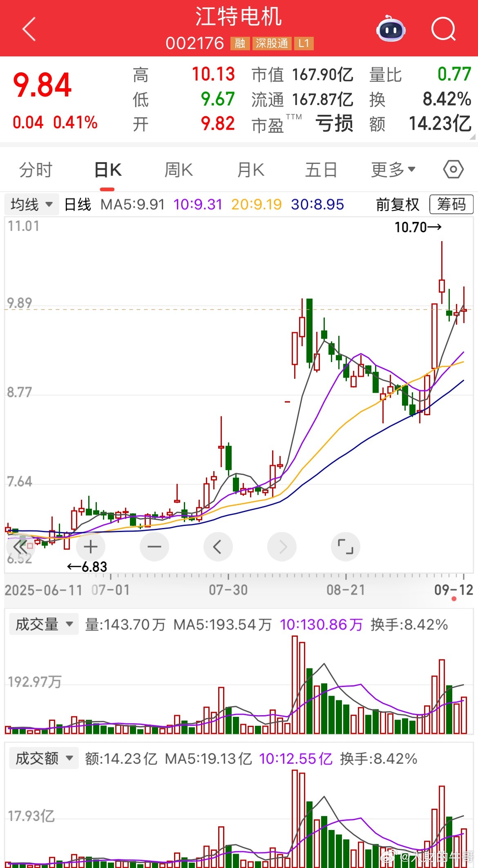This screenshot has height=868, width=478.
Task: Tap the open price 9.82
Action: [x=218, y=123]
